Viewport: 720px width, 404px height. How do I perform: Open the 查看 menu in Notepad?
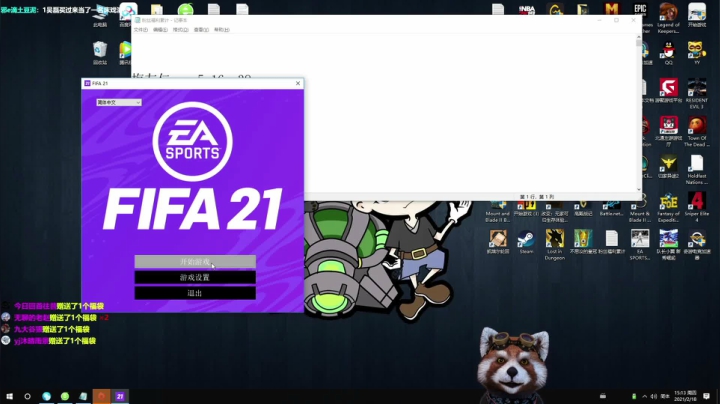(x=201, y=30)
